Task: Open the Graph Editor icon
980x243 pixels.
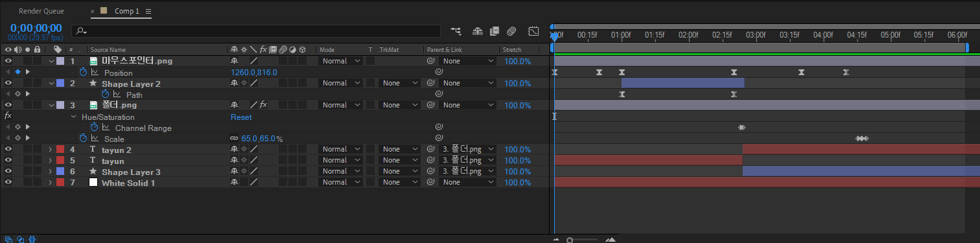Action: coord(533,30)
